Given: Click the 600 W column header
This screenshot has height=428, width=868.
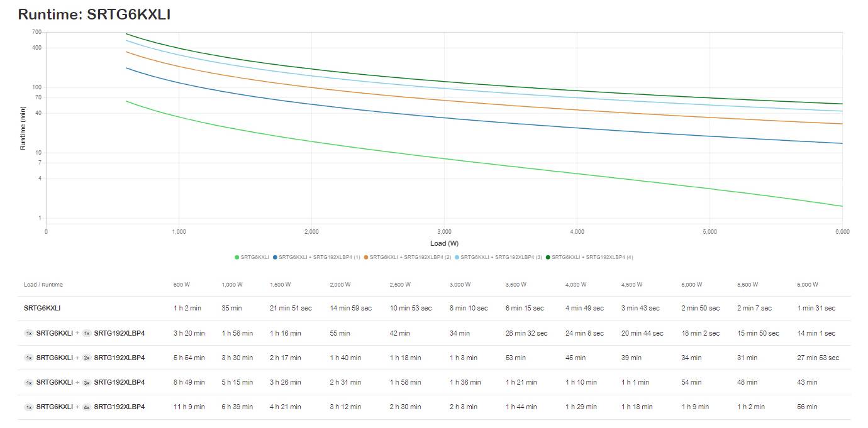Looking at the screenshot, I should 181,285.
